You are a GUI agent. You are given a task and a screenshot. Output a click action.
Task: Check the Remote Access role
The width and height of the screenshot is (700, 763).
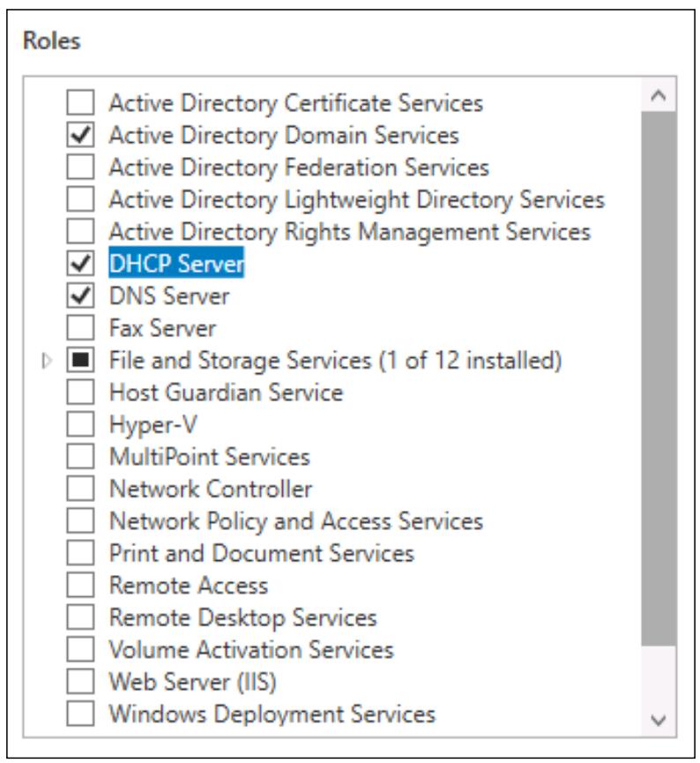(x=80, y=585)
